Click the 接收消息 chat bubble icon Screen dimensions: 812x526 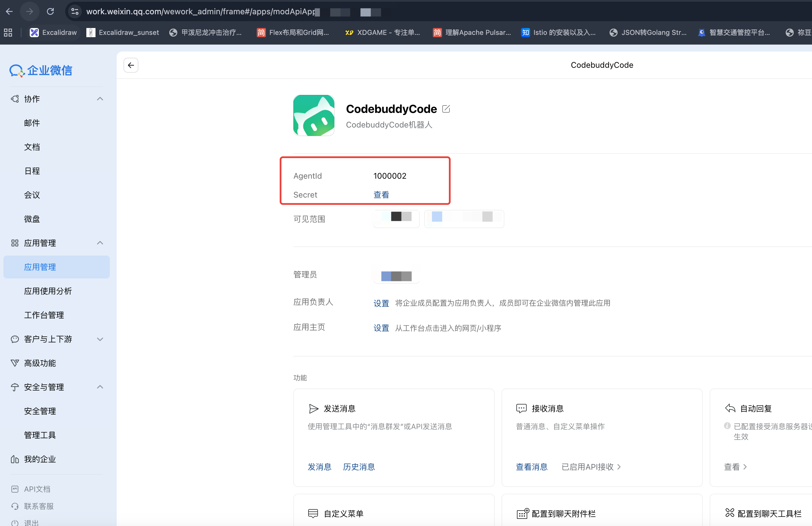coord(521,408)
